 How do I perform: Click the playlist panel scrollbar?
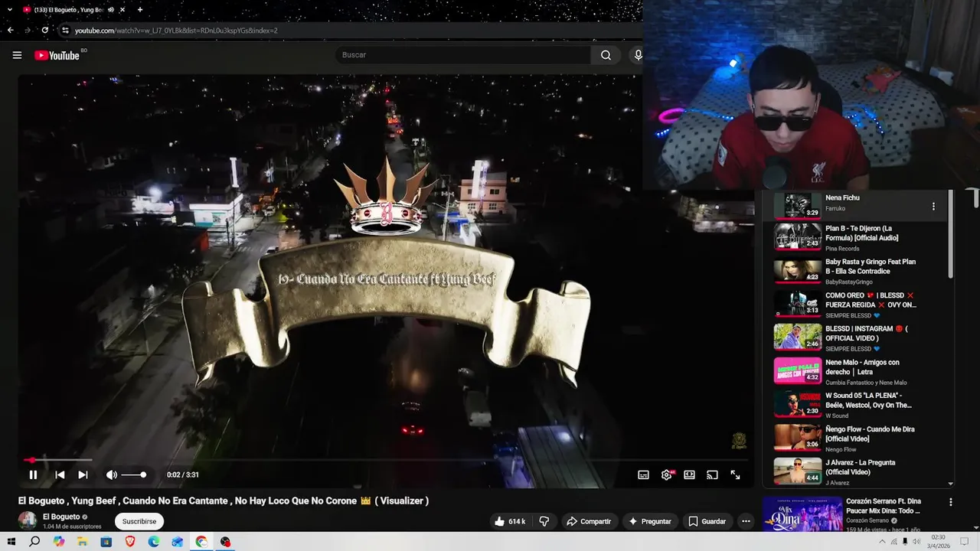pyautogui.click(x=951, y=234)
